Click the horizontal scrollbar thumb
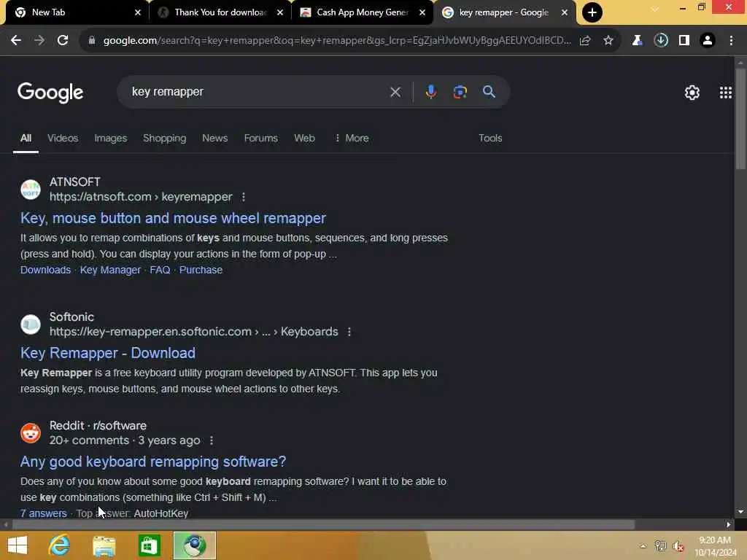 [x=323, y=525]
